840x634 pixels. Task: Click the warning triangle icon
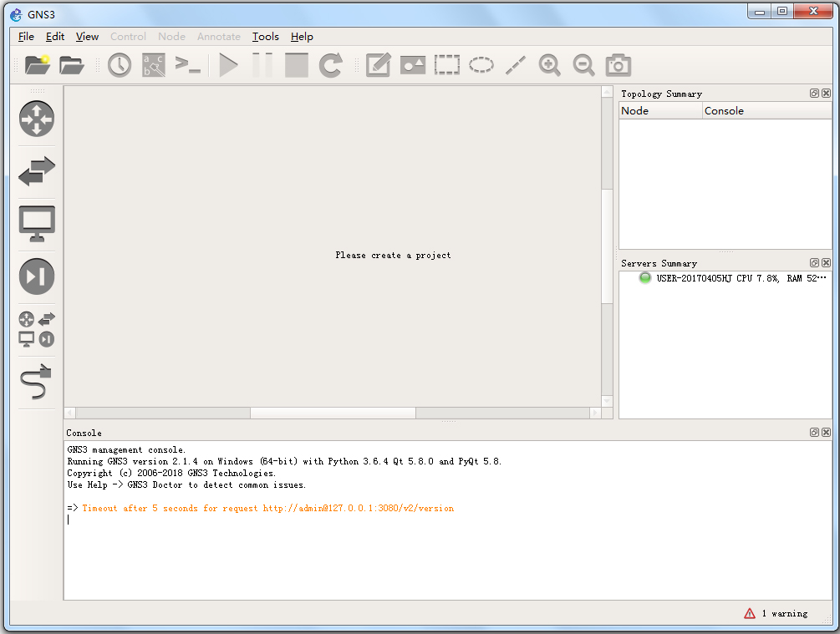(750, 614)
